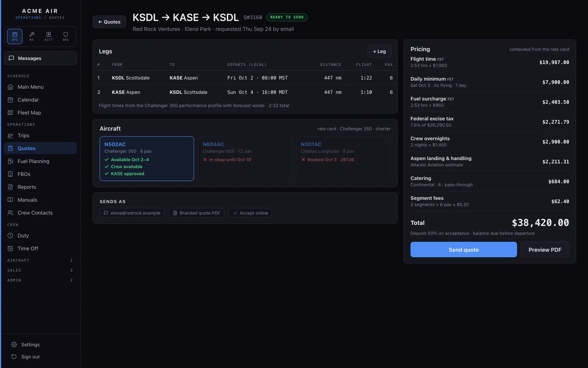Open the Calendar page
This screenshot has width=588, height=368.
[x=40, y=100]
